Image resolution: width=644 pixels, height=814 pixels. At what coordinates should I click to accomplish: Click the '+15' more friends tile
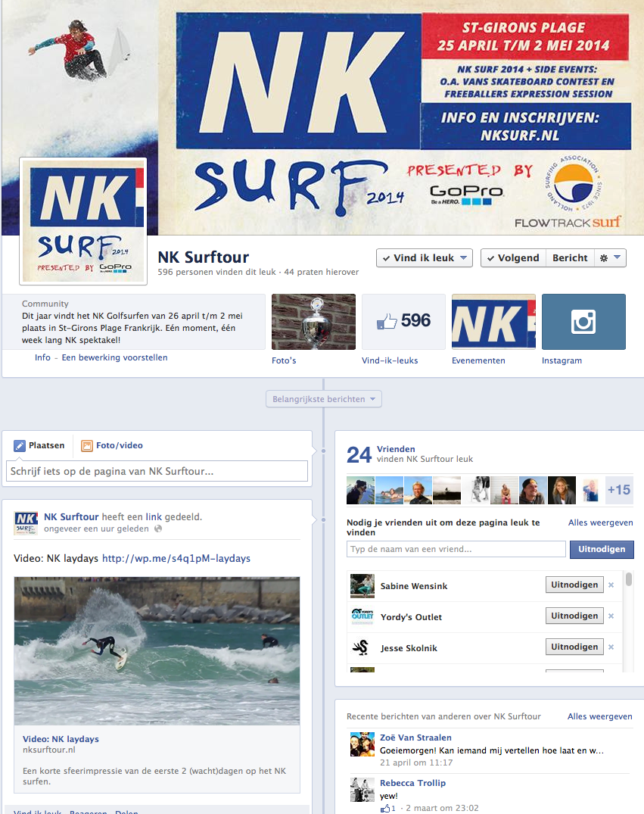pos(619,490)
